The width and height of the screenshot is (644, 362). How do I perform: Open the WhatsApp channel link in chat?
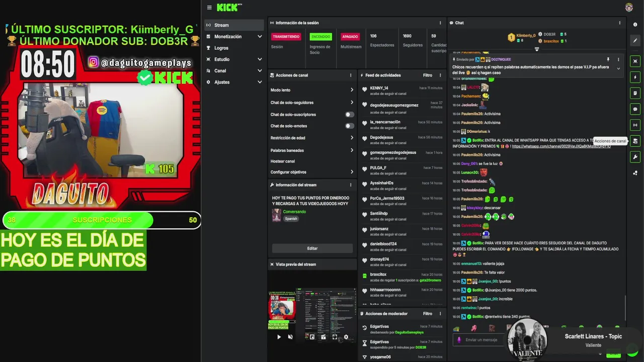[x=561, y=146]
